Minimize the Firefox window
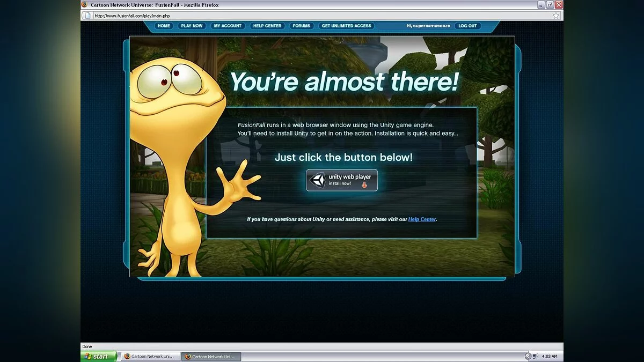Image resolution: width=644 pixels, height=362 pixels. click(541, 4)
